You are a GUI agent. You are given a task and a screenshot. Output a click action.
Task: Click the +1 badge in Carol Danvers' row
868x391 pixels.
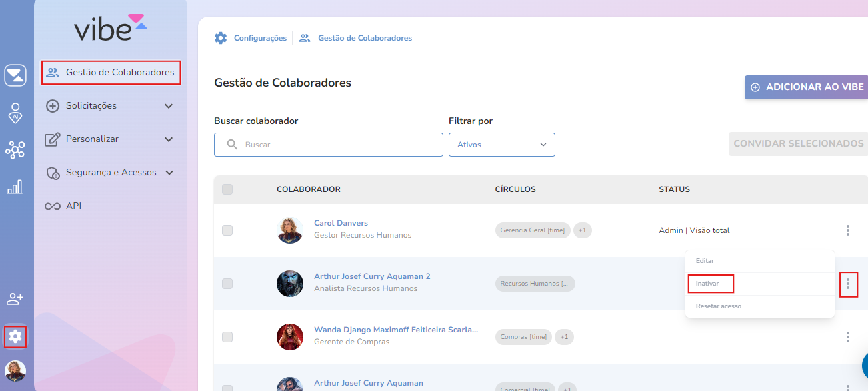tap(583, 230)
